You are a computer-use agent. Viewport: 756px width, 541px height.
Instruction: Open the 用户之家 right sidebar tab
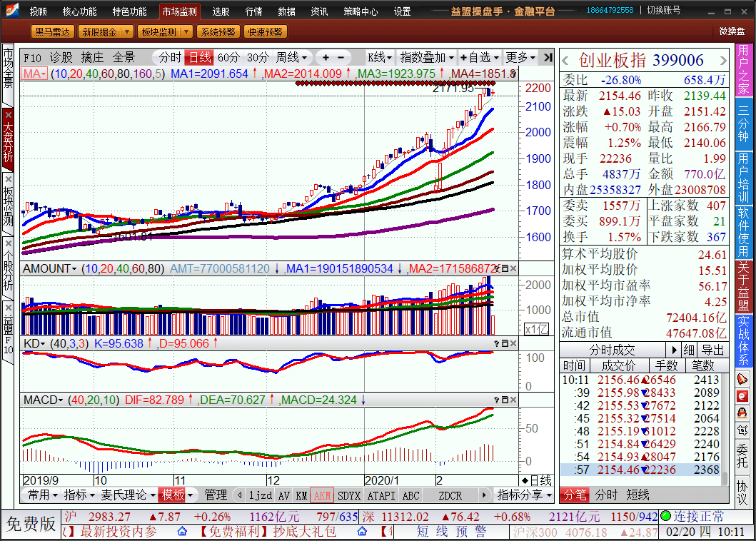click(743, 71)
